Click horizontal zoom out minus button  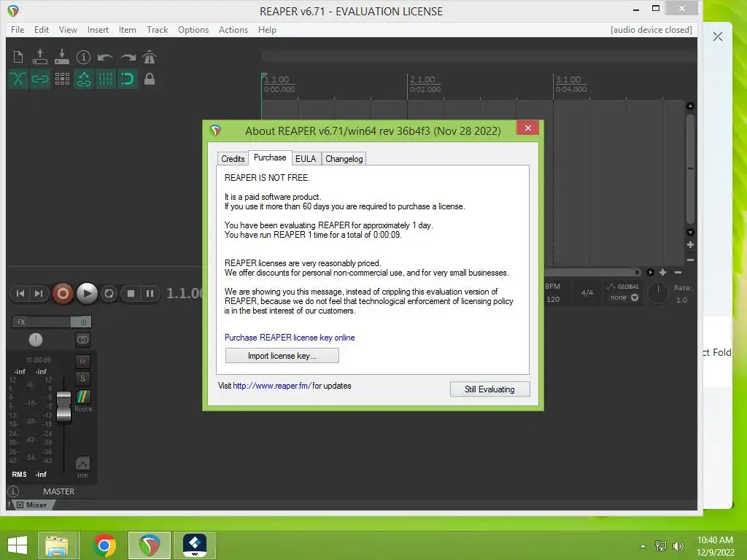point(678,273)
